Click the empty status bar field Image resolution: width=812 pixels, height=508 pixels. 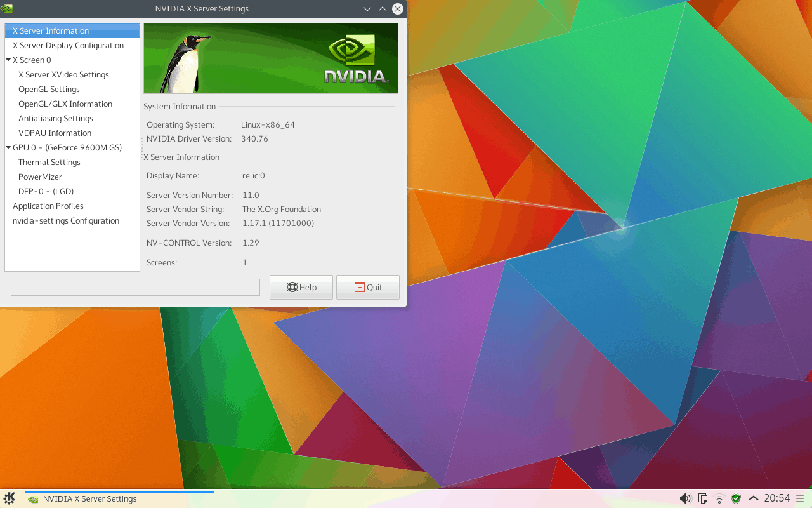(135, 287)
